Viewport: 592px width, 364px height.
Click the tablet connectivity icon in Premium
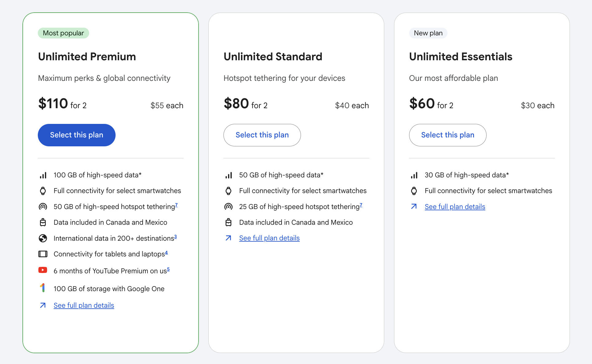(43, 254)
